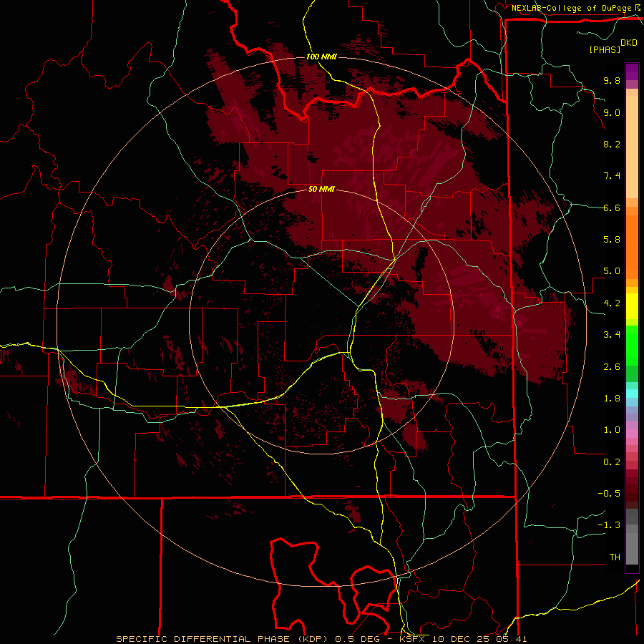644x644 pixels.
Task: Select the 1.8 scale value
Action: coord(612,399)
